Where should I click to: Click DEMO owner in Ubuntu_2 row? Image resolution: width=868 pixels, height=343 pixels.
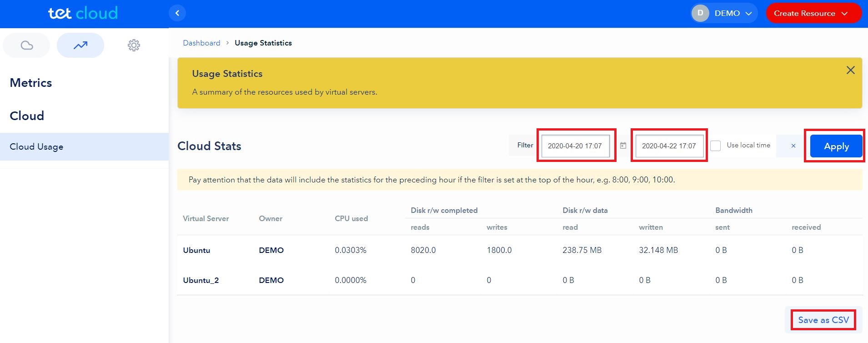[271, 280]
